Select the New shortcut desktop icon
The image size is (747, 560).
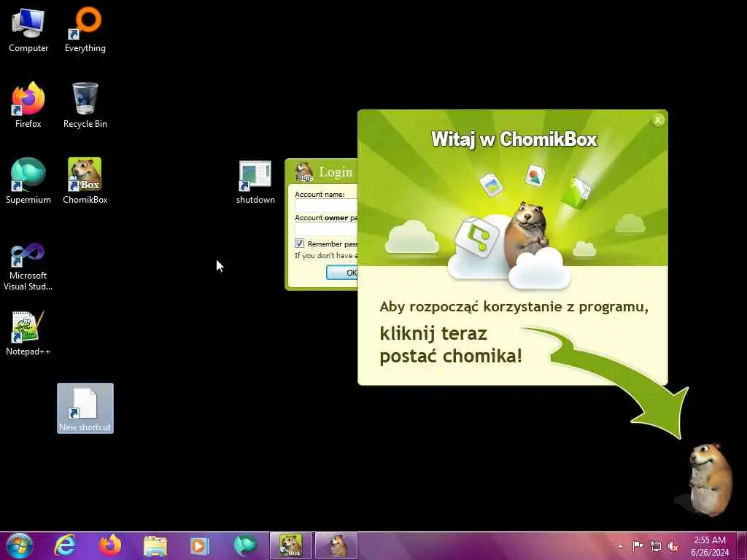click(85, 408)
